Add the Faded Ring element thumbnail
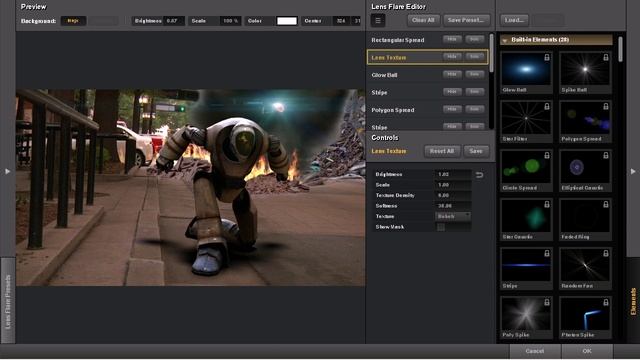Viewport: 640px width, 360px height. pyautogui.click(x=585, y=219)
